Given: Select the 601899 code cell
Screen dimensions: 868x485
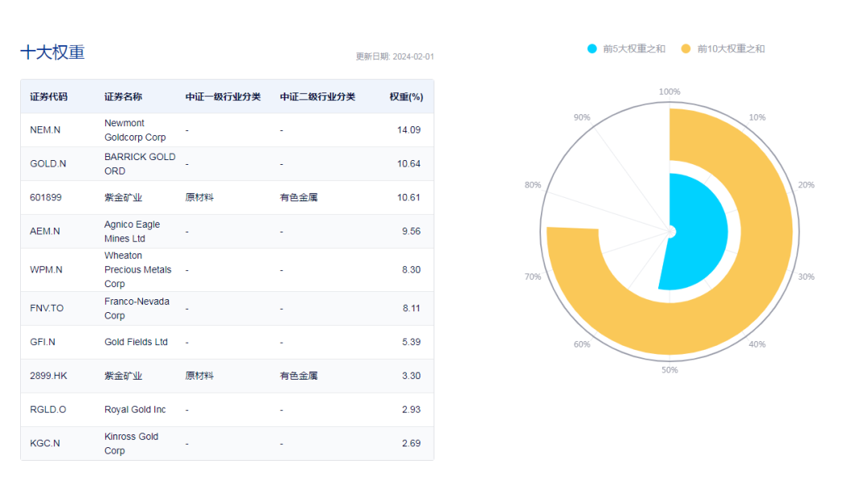Looking at the screenshot, I should coord(46,197).
